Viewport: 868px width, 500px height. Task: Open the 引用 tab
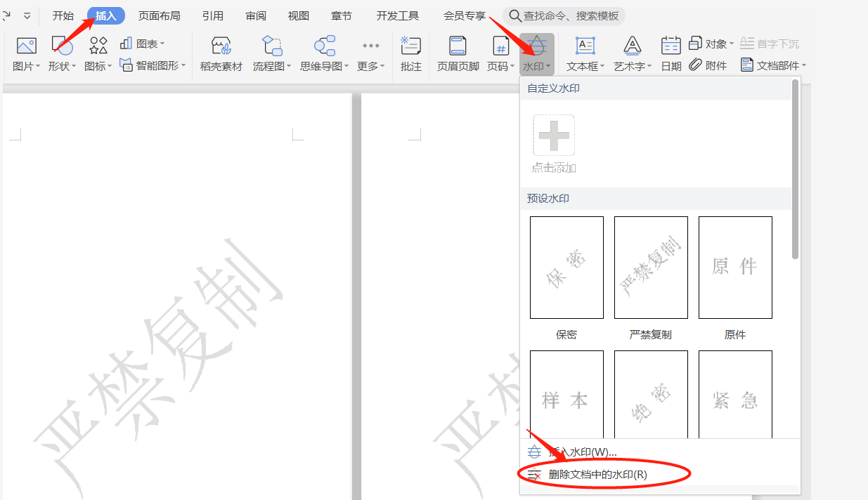click(213, 15)
